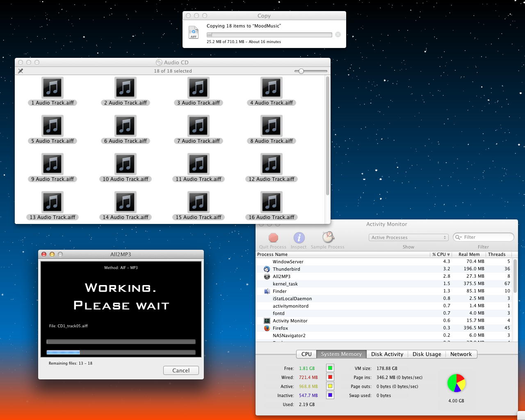Viewport: 525px width, 420px height.
Task: Select the 10 Audio Track.aiff music icon
Action: point(126,164)
